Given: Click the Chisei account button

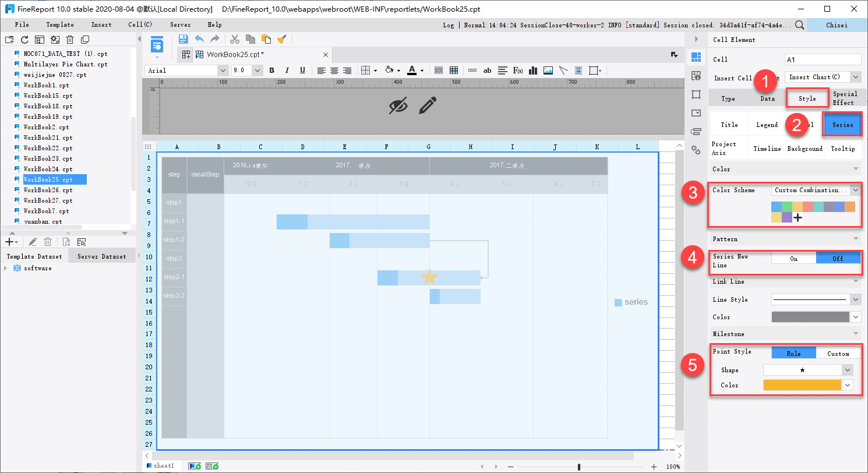Looking at the screenshot, I should pyautogui.click(x=837, y=25).
